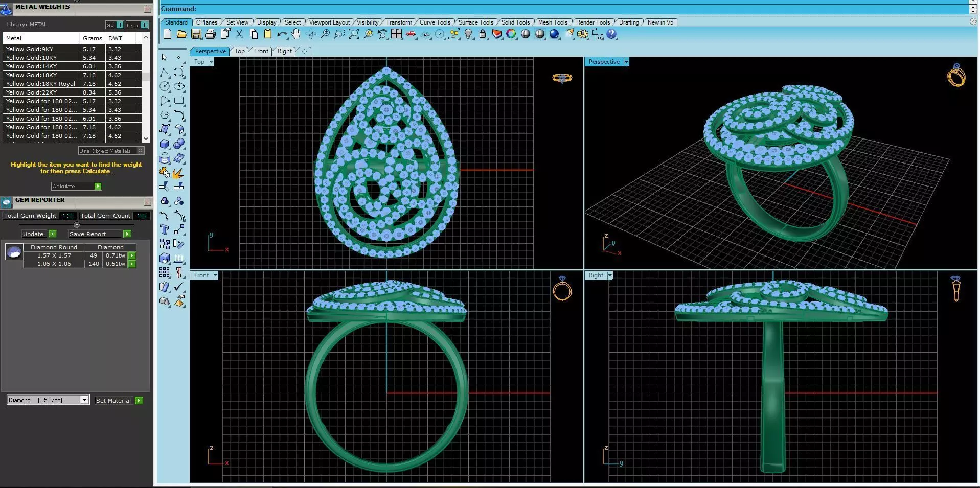Select the Yellow Gold:18KY Royal row
Image resolution: width=980 pixels, height=488 pixels.
[x=72, y=84]
